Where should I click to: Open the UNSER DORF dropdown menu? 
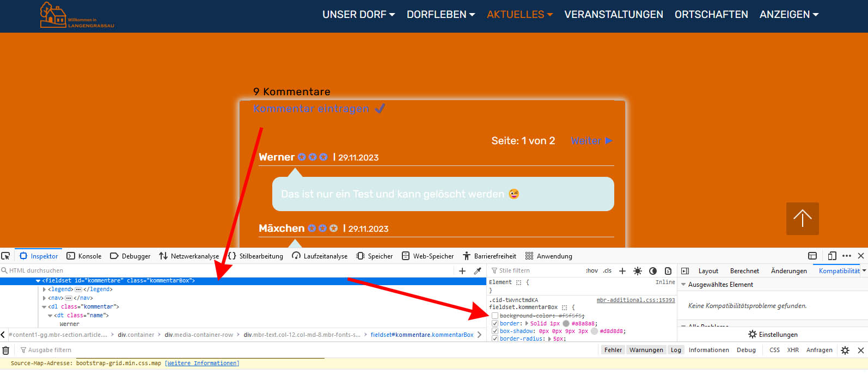coord(358,15)
